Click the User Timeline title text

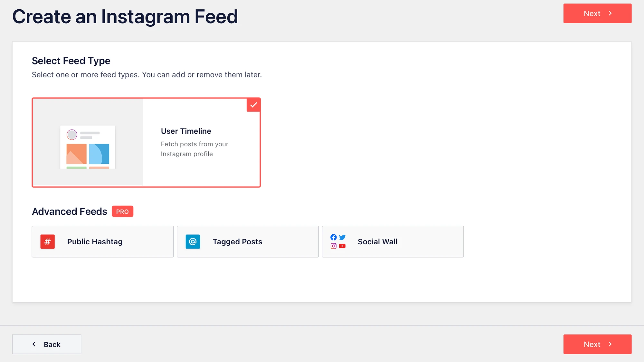[186, 131]
